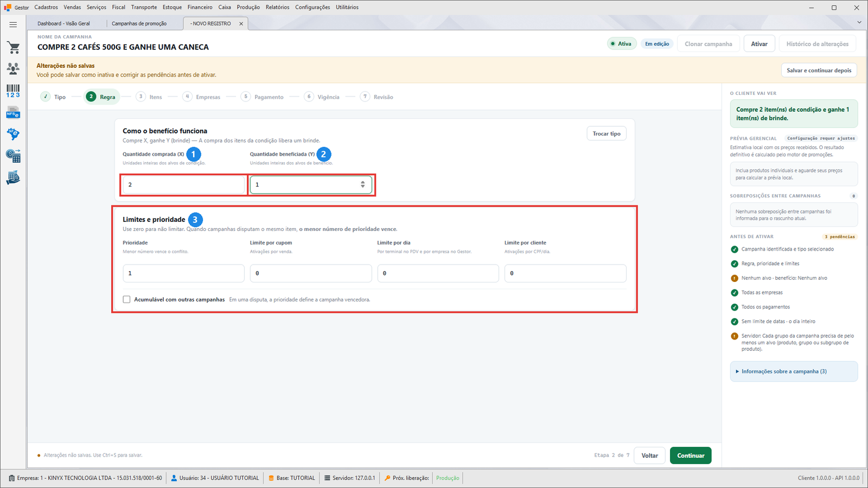Click the green check on 'Todas as empresas'
The height and width of the screenshot is (488, 868).
tap(735, 293)
